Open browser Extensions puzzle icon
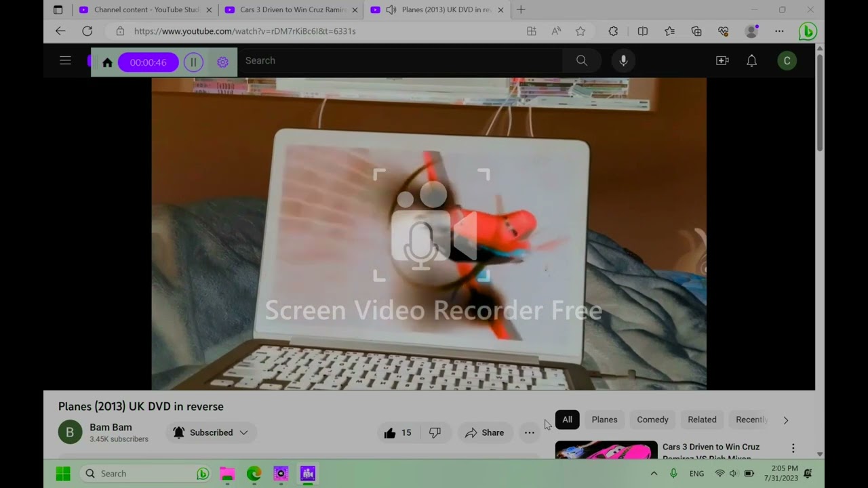This screenshot has height=488, width=868. click(x=614, y=31)
